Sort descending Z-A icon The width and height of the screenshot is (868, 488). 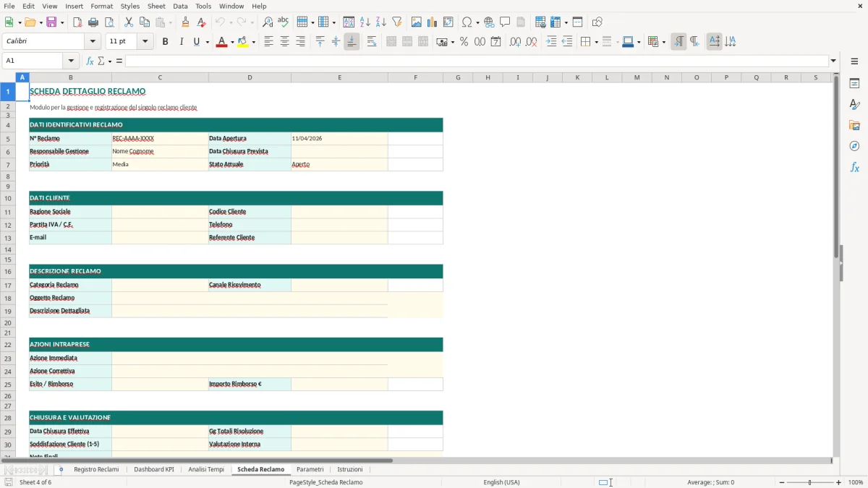381,22
